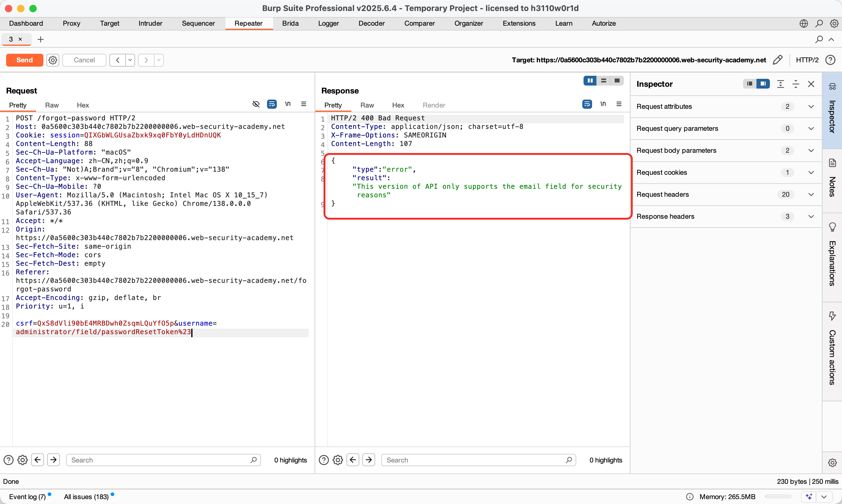Toggle line wrap in request editor

[272, 104]
